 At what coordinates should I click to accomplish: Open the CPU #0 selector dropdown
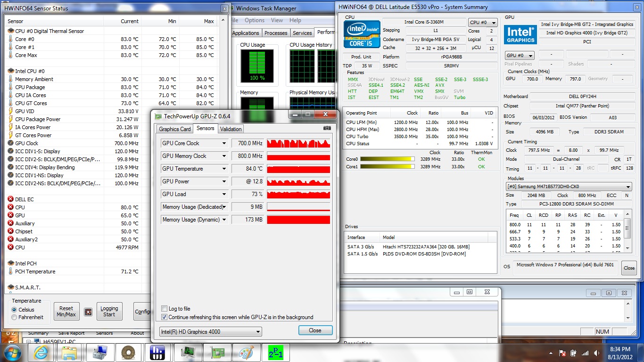point(483,22)
